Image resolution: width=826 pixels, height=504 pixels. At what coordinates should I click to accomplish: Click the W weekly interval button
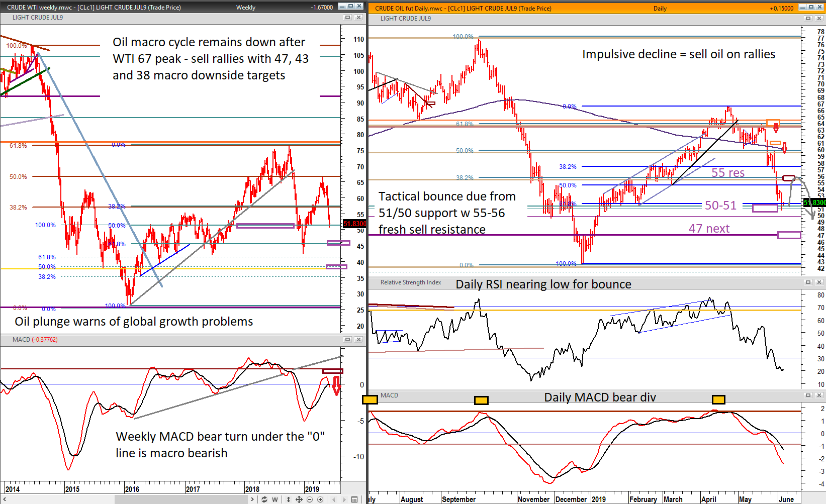[x=275, y=499]
